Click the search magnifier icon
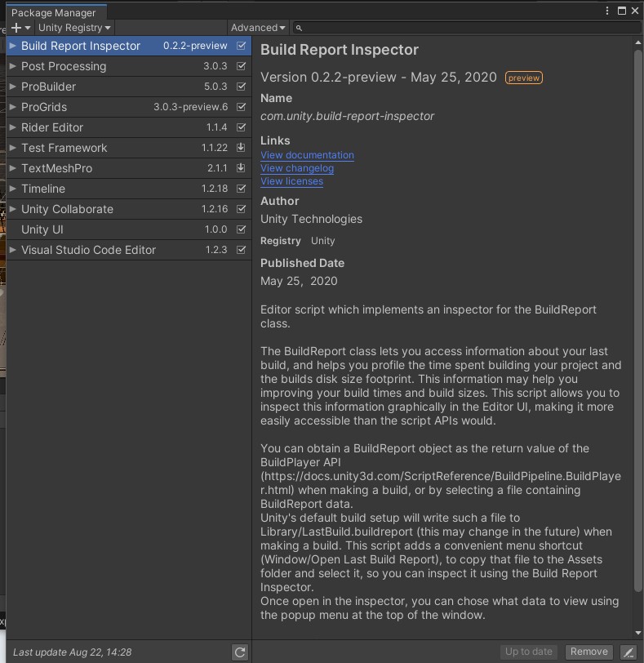 point(299,28)
